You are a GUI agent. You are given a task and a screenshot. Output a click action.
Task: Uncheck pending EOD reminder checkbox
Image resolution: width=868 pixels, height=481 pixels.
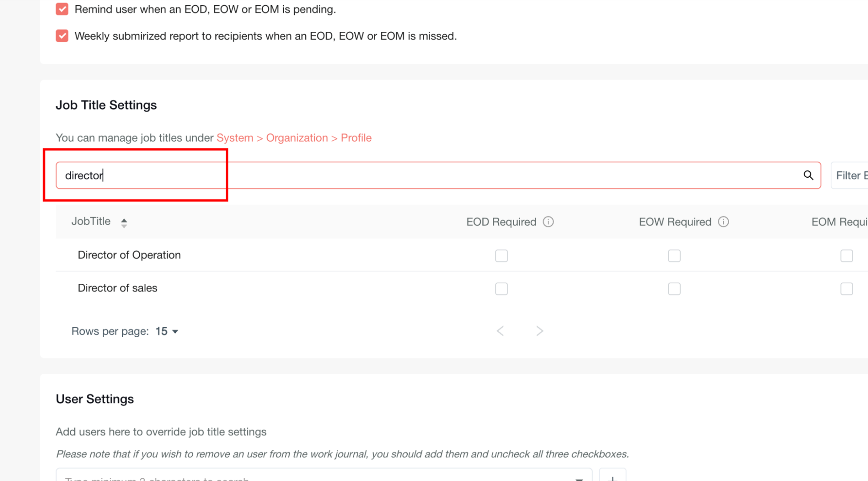click(62, 9)
